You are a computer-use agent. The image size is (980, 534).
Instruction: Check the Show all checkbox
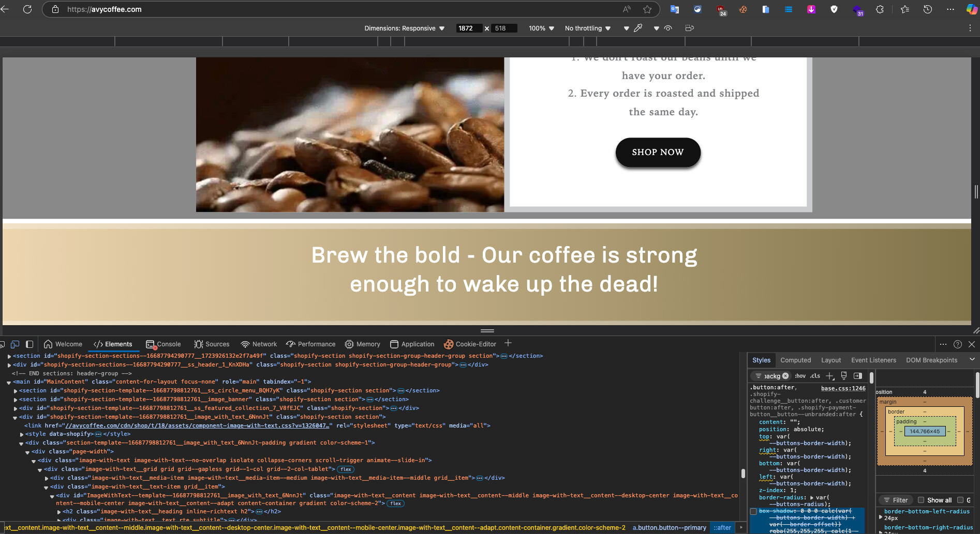pos(921,500)
